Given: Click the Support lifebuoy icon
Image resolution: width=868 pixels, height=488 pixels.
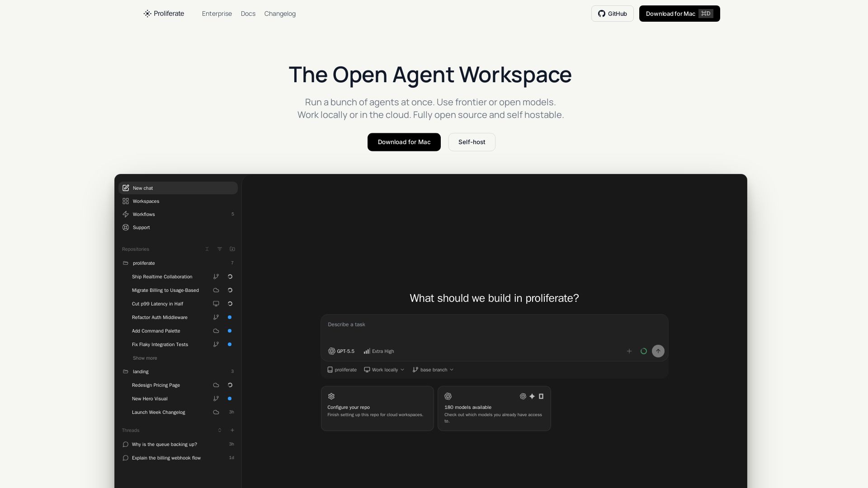Looking at the screenshot, I should click(126, 227).
